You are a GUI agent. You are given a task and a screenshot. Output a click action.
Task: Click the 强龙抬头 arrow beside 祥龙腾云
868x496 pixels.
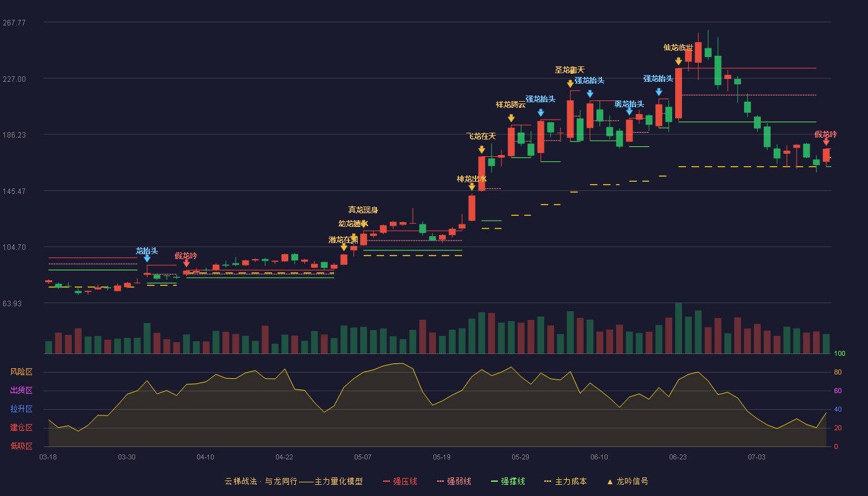click(x=541, y=113)
